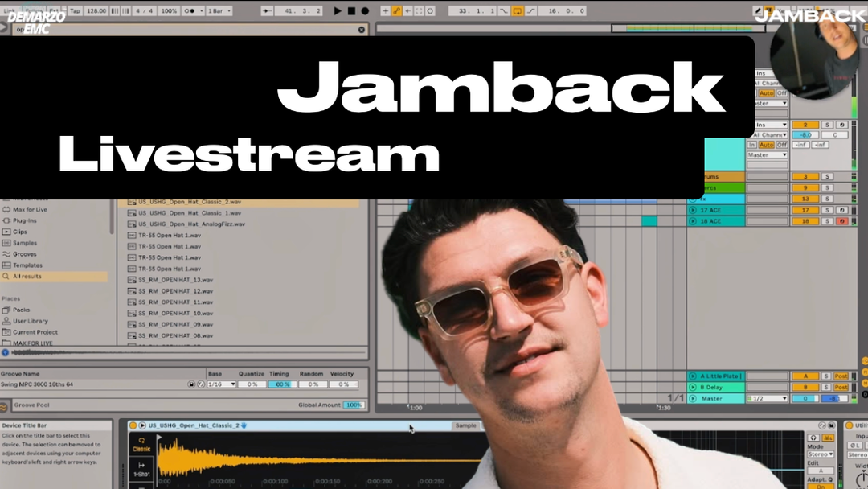Click the Tap tempo button
Screen dimensions: 868x489
75,11
